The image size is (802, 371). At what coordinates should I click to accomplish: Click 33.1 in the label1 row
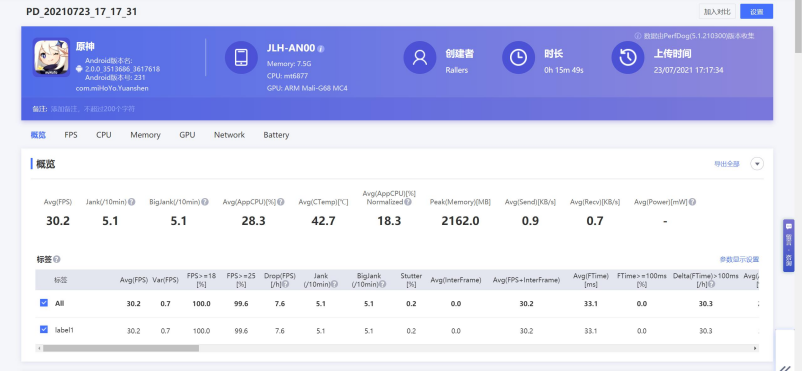pyautogui.click(x=591, y=331)
